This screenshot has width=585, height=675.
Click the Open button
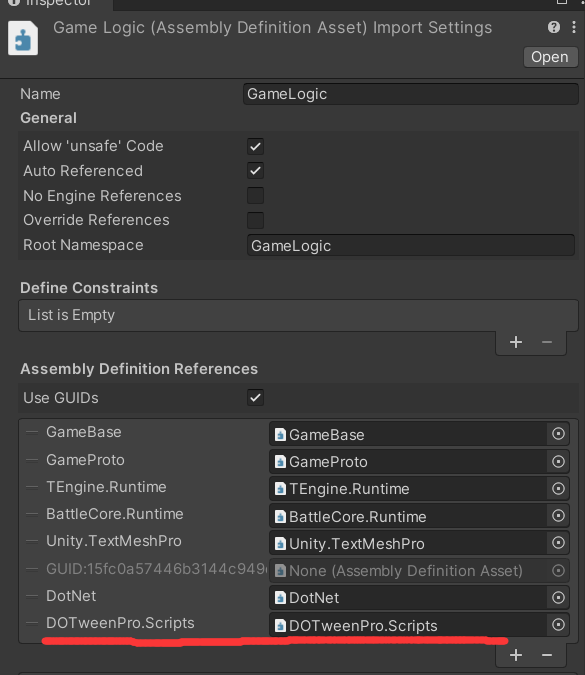pos(550,57)
